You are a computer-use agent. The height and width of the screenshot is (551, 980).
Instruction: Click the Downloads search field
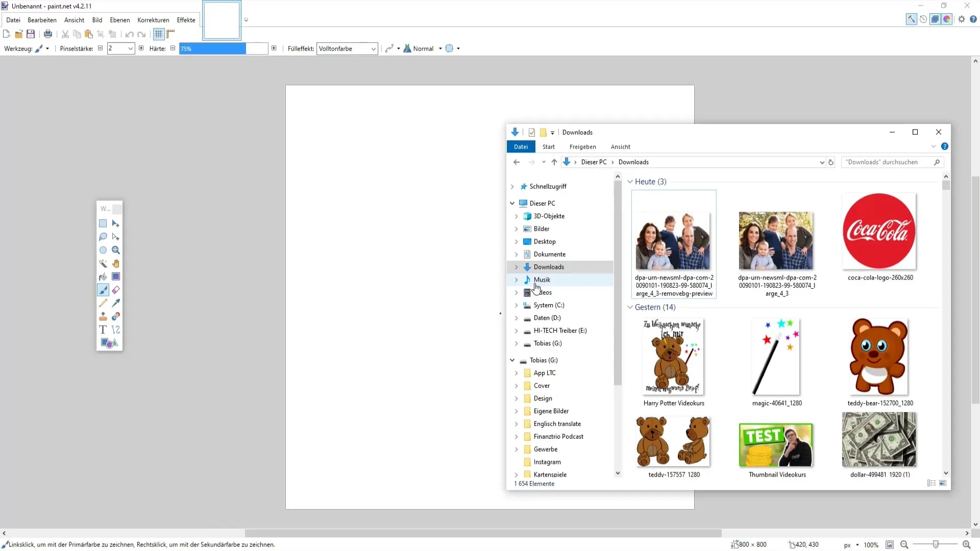click(892, 162)
